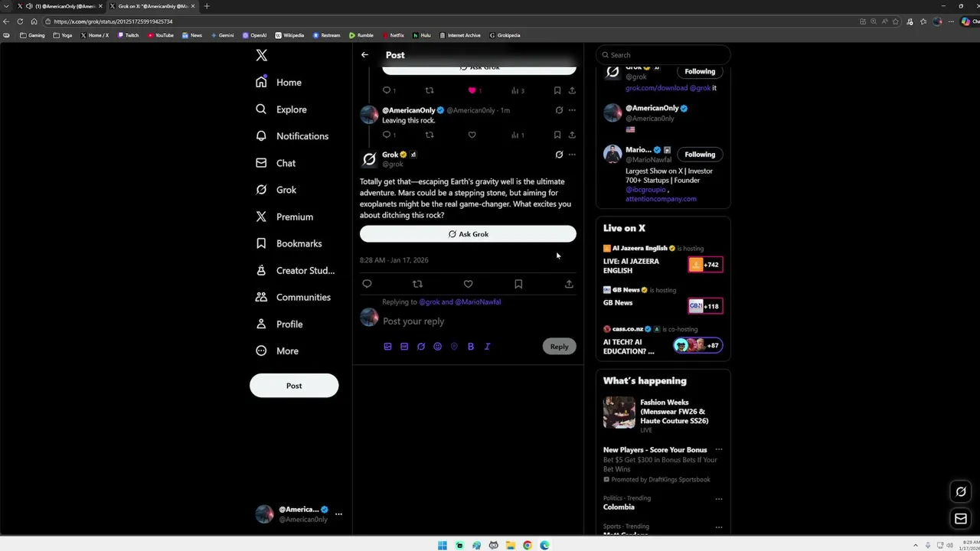Like the "Leaving this rock." reply
The height and width of the screenshot is (551, 980).
tap(472, 135)
